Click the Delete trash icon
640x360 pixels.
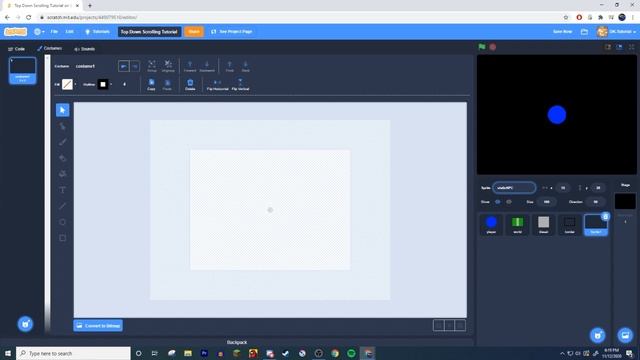point(190,84)
